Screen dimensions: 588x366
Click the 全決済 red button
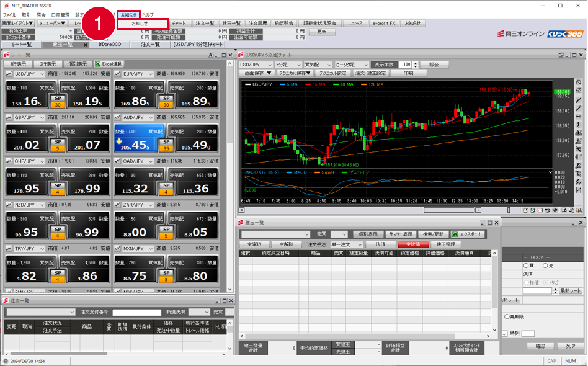point(413,244)
